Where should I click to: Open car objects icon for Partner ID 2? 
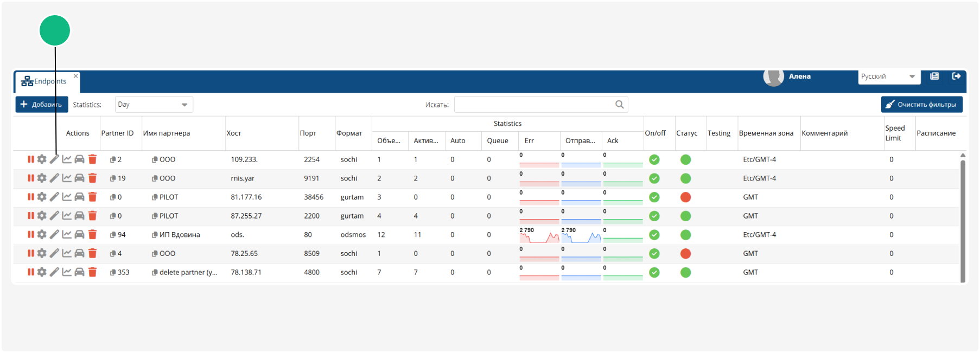[x=79, y=159]
